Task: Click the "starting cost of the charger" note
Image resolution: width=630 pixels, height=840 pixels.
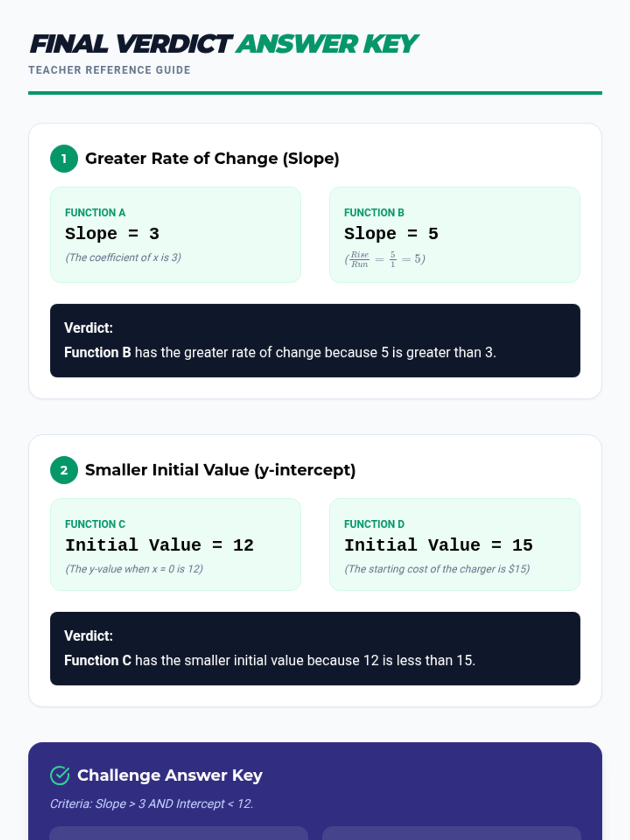Action: click(x=437, y=569)
